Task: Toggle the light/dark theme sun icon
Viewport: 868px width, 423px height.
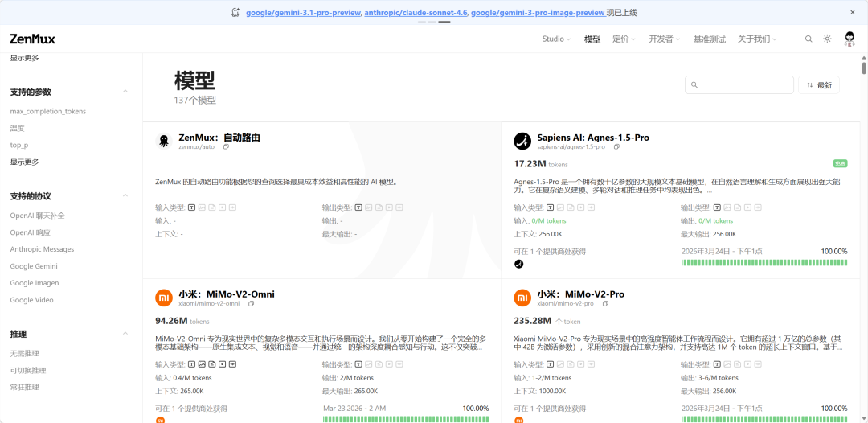Action: click(827, 39)
